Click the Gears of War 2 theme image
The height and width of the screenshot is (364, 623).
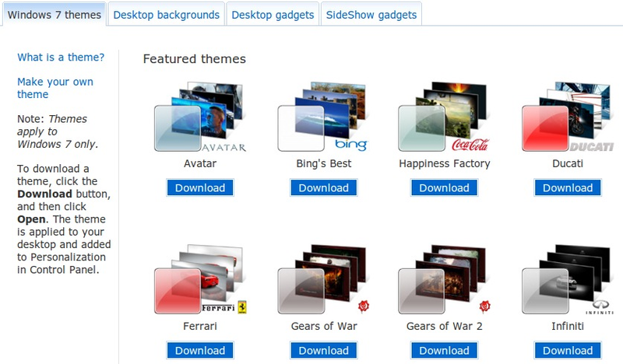click(444, 279)
